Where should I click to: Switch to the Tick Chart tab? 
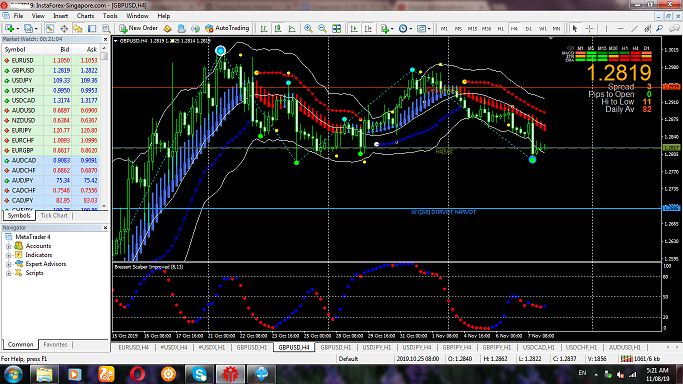click(x=54, y=216)
